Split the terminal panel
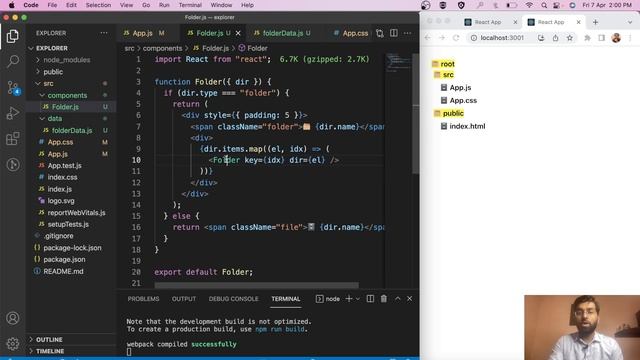 point(370,299)
